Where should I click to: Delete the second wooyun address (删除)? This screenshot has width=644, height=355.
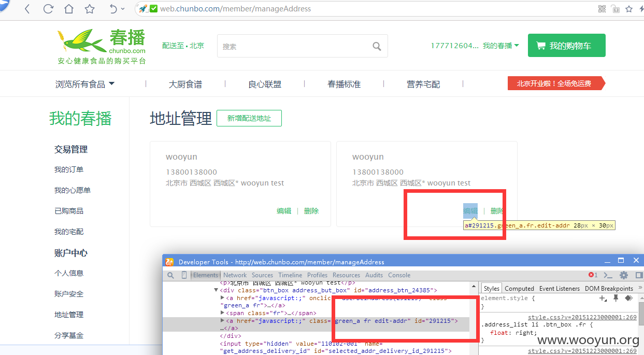[x=497, y=211]
